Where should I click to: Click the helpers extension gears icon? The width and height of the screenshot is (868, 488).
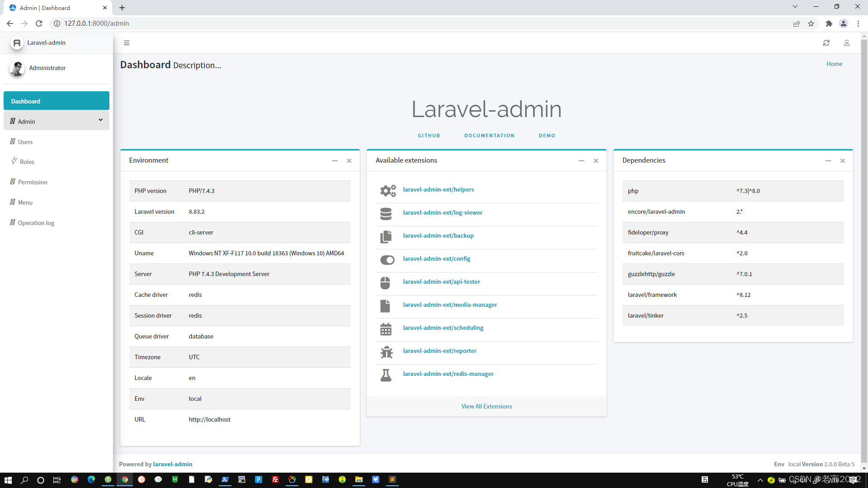point(387,191)
